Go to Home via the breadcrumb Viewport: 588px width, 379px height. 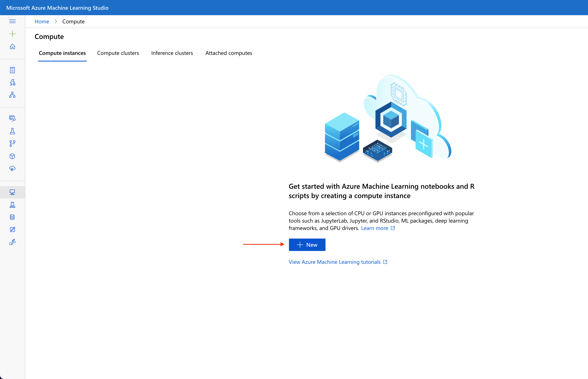42,21
